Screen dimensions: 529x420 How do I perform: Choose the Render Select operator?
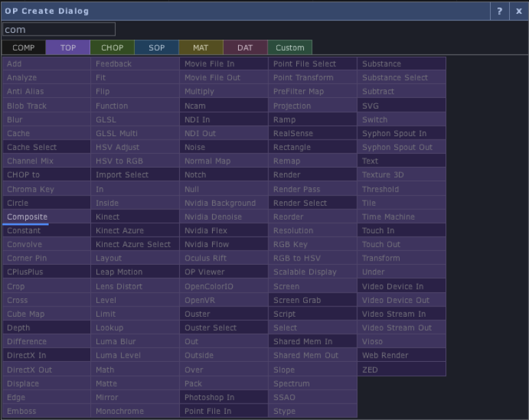pyautogui.click(x=313, y=203)
